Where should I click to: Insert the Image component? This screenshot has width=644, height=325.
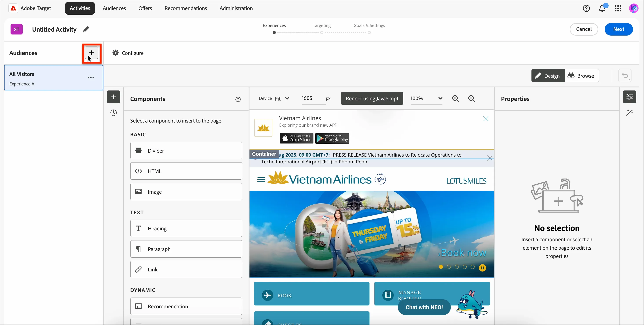[x=186, y=192]
